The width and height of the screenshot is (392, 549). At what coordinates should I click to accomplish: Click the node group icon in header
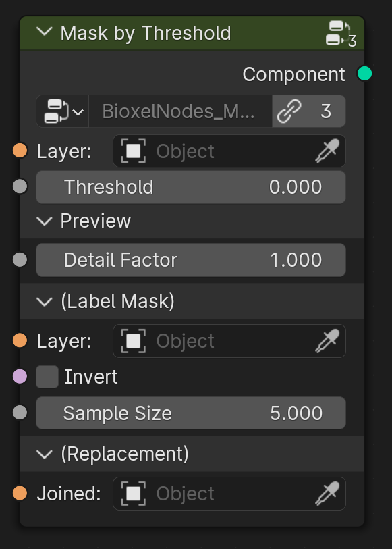coord(341,34)
